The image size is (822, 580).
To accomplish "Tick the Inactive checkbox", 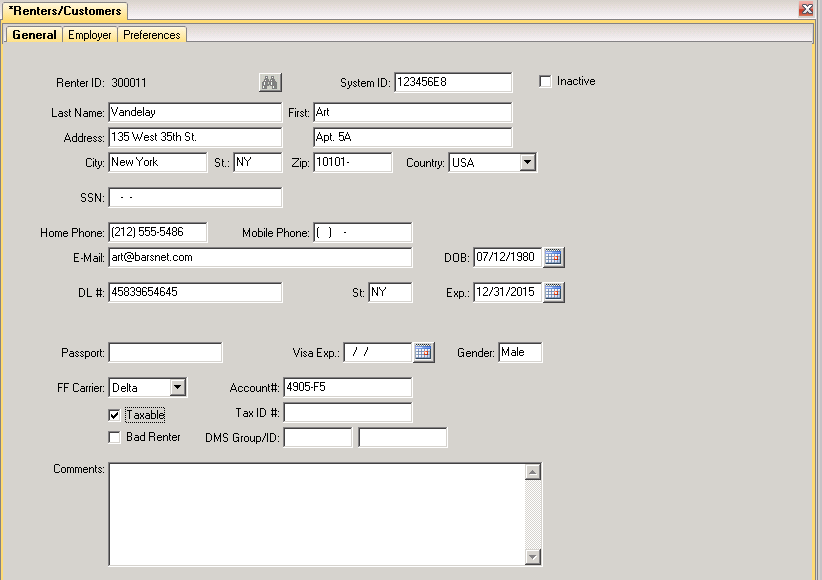I will (545, 81).
